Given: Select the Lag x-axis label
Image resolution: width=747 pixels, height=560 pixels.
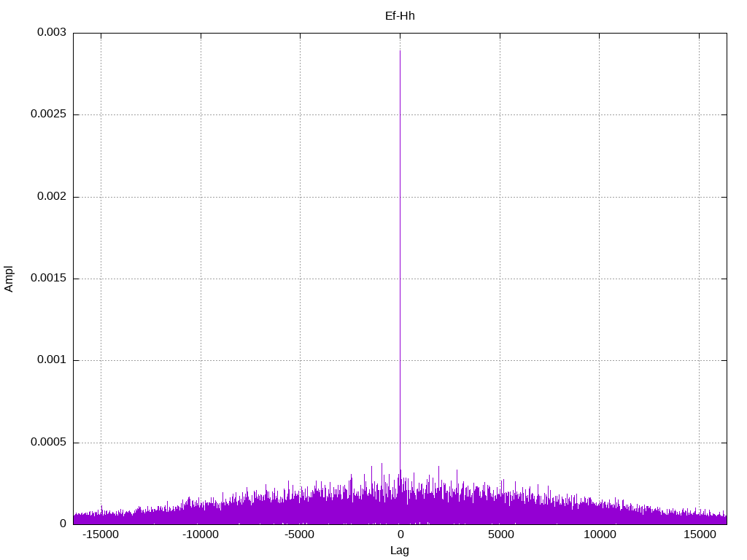Looking at the screenshot, I should (399, 551).
